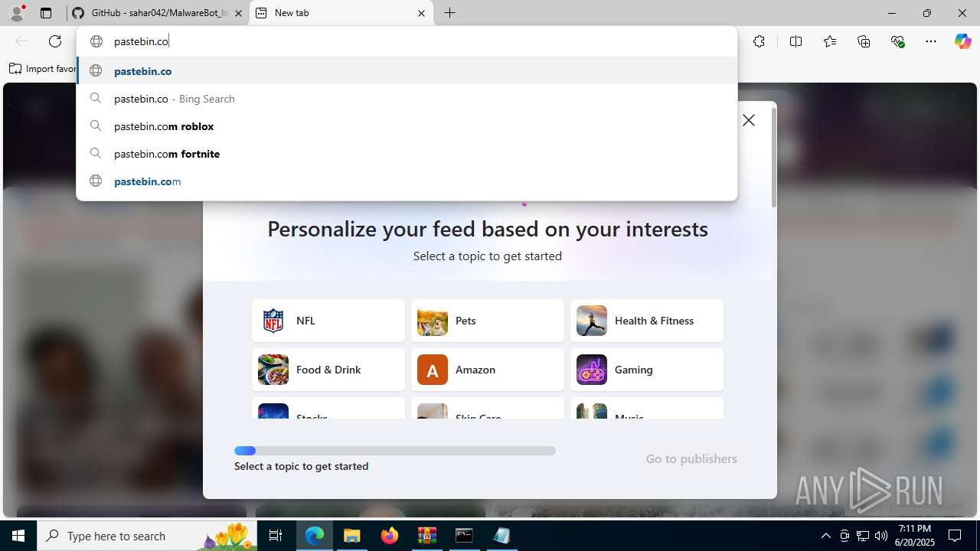Open the clock showing 7:11 PM
The image size is (980, 551).
tap(915, 536)
